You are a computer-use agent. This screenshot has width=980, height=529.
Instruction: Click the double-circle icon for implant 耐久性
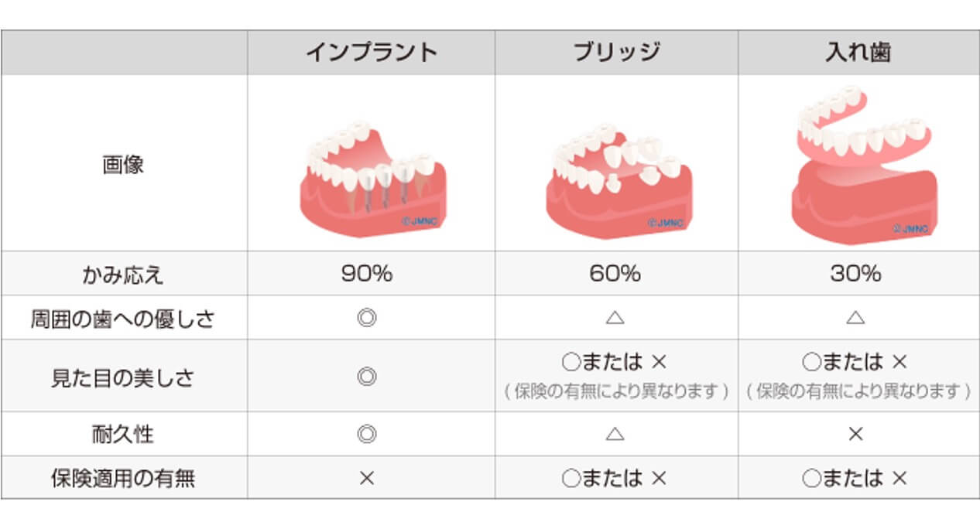367,434
